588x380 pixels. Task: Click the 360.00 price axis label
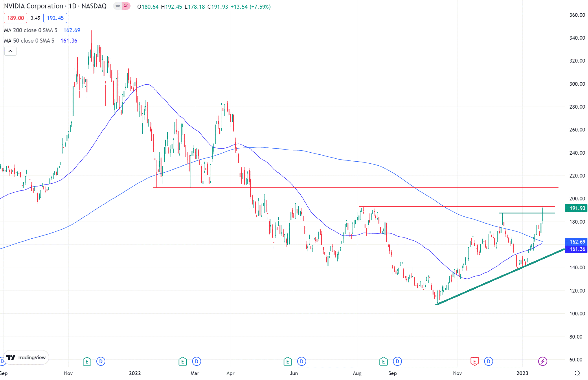[x=577, y=15]
